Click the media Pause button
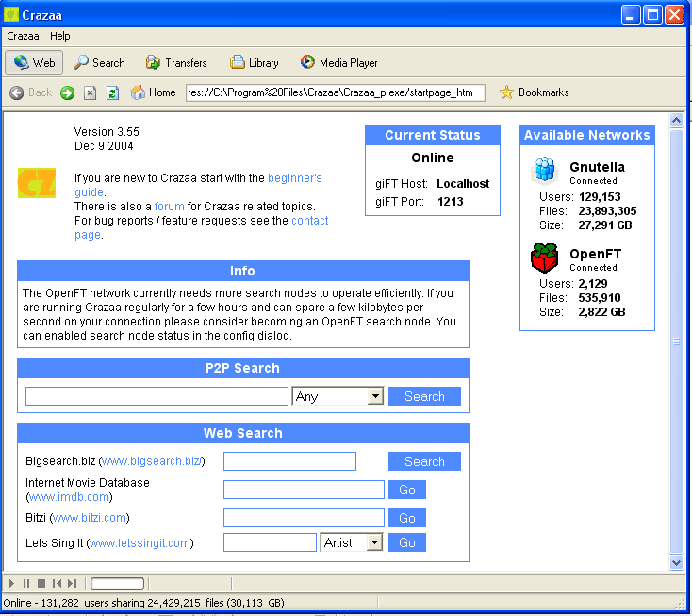Viewport: 692px width, 616px height. (26, 583)
